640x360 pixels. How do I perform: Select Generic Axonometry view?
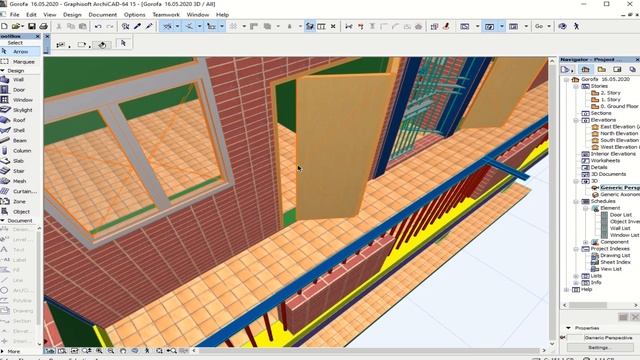620,195
